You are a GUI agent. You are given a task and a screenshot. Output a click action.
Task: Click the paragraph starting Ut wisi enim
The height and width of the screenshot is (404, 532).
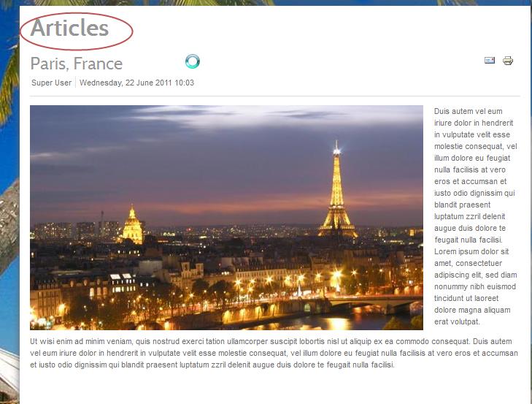[x=274, y=353]
